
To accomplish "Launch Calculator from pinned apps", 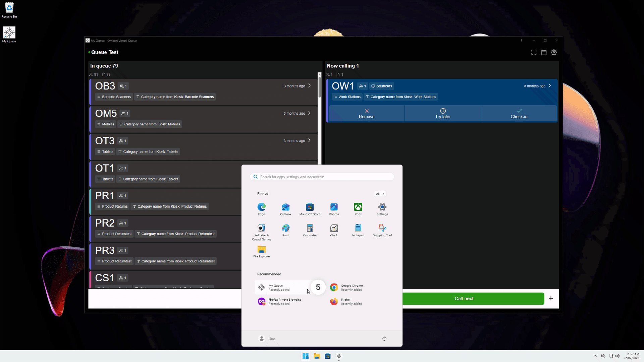I will [x=310, y=230].
